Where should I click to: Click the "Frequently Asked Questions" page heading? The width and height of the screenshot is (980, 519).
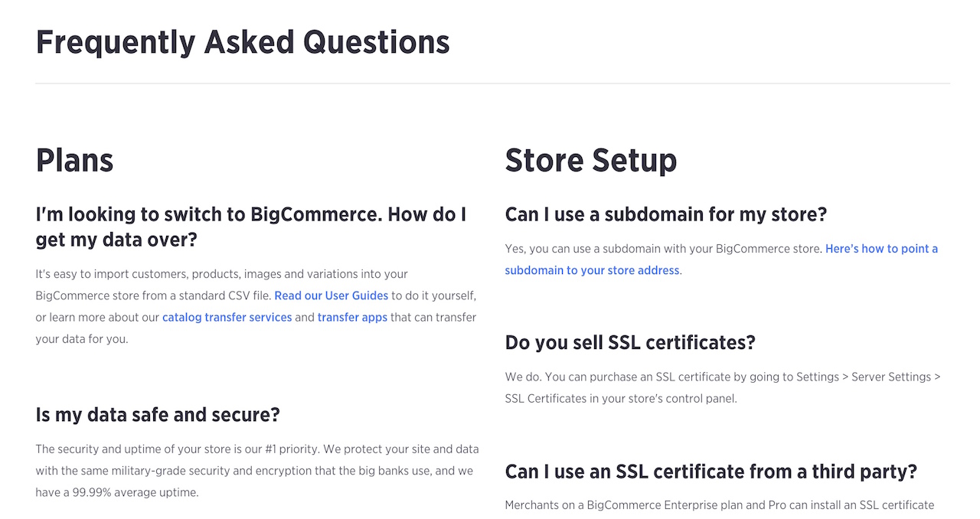(x=243, y=42)
